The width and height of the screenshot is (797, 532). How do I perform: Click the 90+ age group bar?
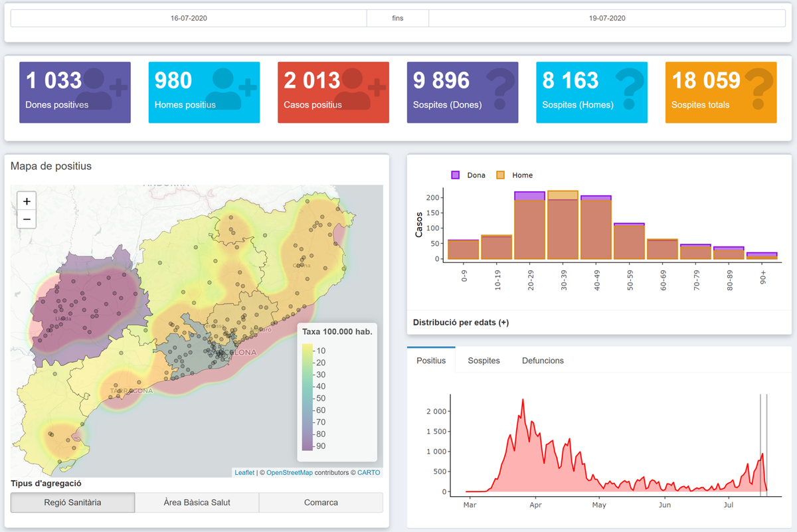tap(762, 256)
